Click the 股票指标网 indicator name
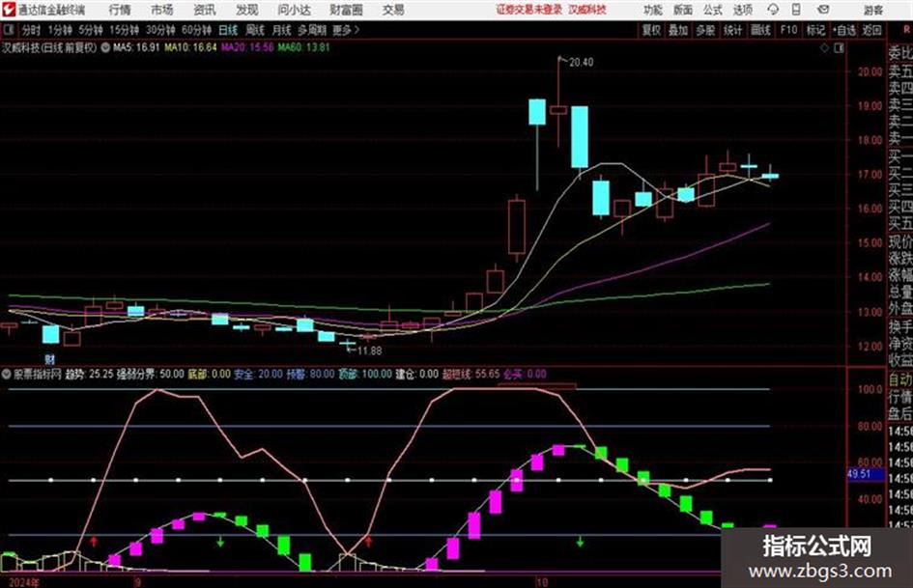 38,375
